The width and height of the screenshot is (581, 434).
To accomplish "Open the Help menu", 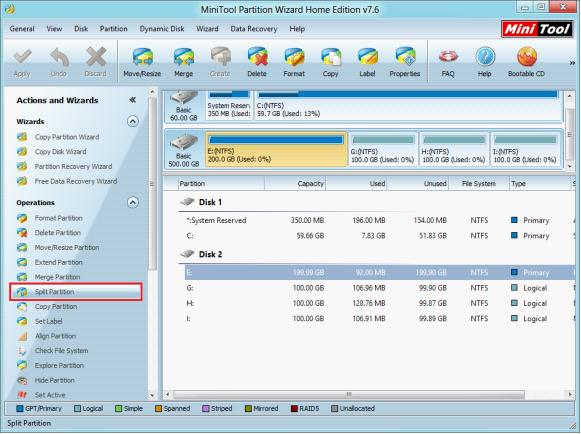I will 297,29.
